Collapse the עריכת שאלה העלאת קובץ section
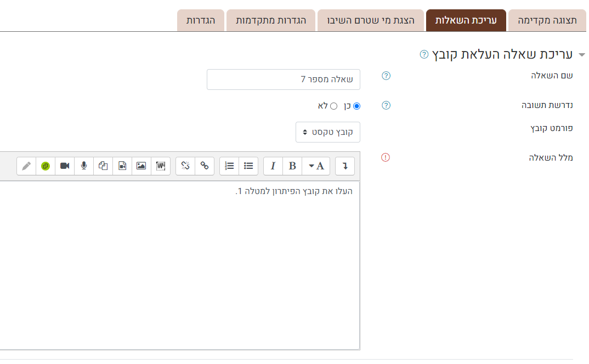 point(582,54)
